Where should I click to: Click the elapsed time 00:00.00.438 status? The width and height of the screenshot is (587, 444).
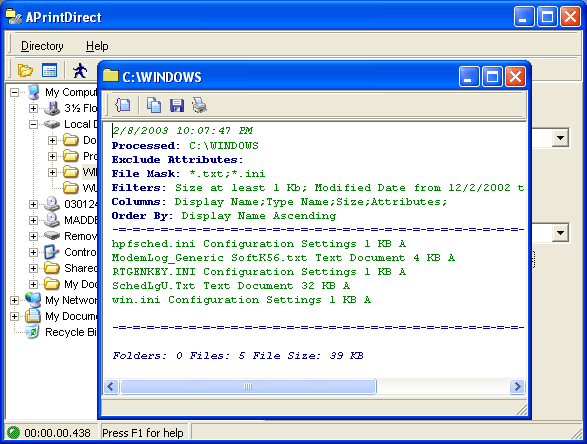click(57, 433)
